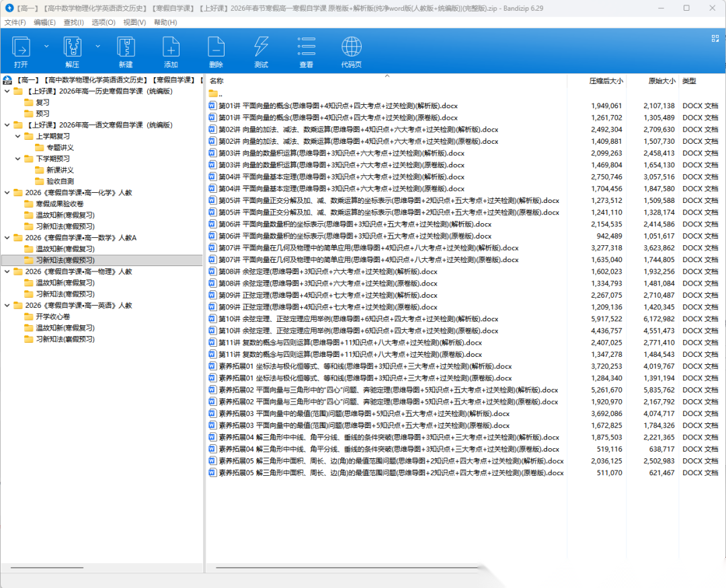Sort by the 压缩后大小 column header
Image resolution: width=726 pixels, height=588 pixels.
point(606,81)
